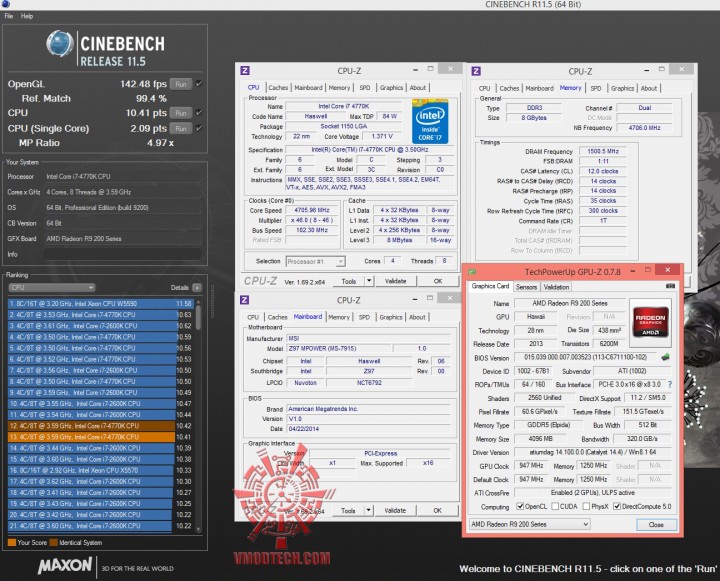The height and width of the screenshot is (581, 720).
Task: Click OK in CPU-Z CPU window
Action: (438, 281)
